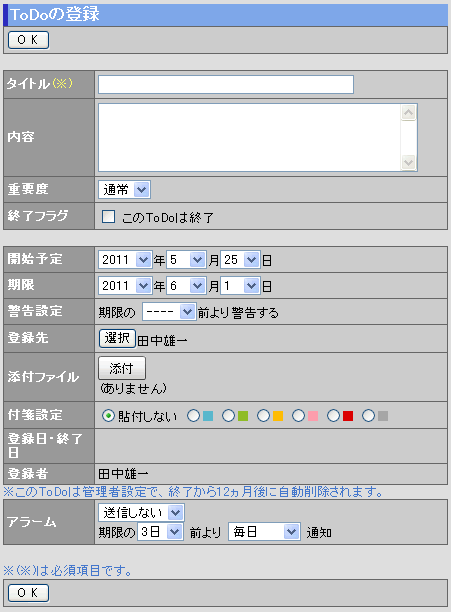The width and height of the screenshot is (451, 612).
Task: Select the blue sticky note color radio
Action: pyautogui.click(x=193, y=416)
